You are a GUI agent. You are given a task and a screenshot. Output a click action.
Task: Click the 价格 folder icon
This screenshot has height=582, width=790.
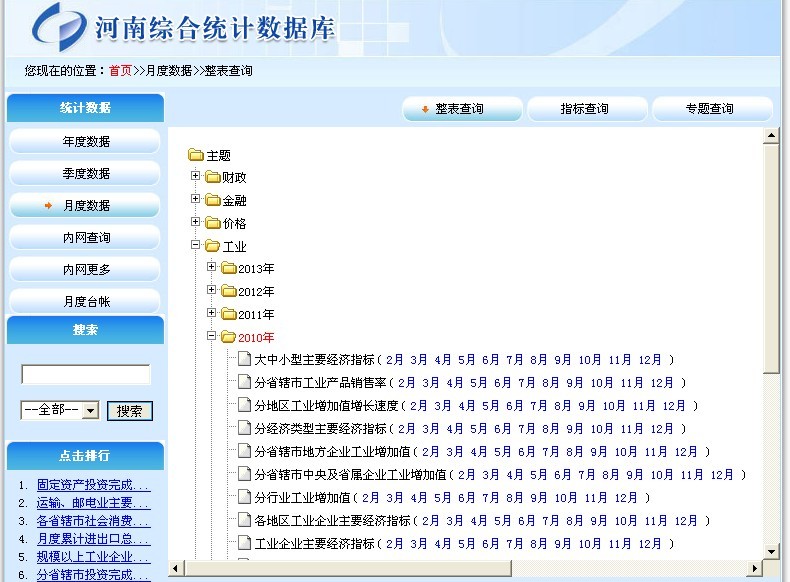[x=212, y=223]
